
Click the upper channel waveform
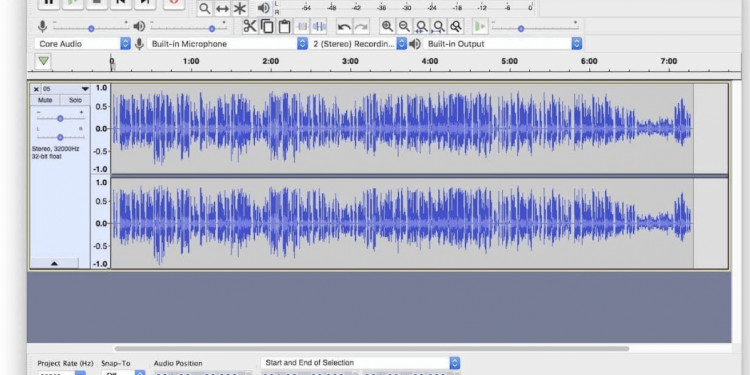click(x=402, y=128)
